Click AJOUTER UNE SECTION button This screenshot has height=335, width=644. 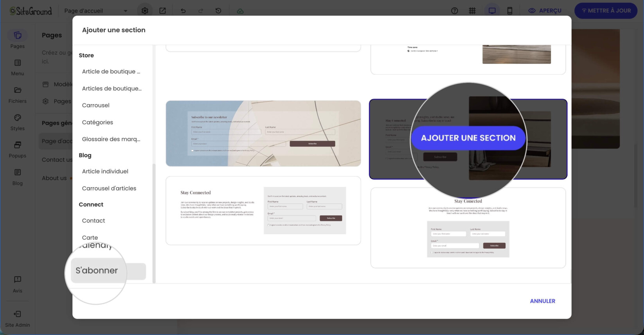(468, 138)
